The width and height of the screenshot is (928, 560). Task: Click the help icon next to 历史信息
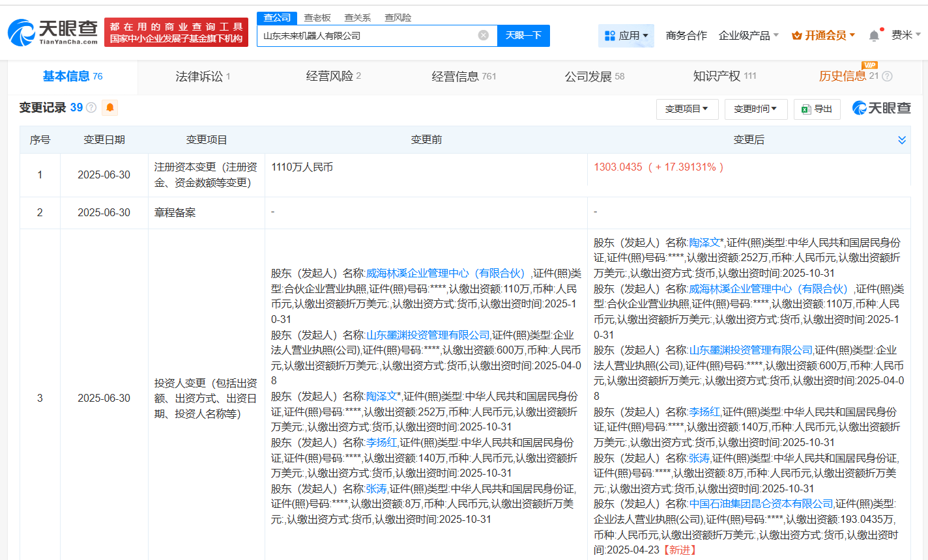pyautogui.click(x=887, y=76)
